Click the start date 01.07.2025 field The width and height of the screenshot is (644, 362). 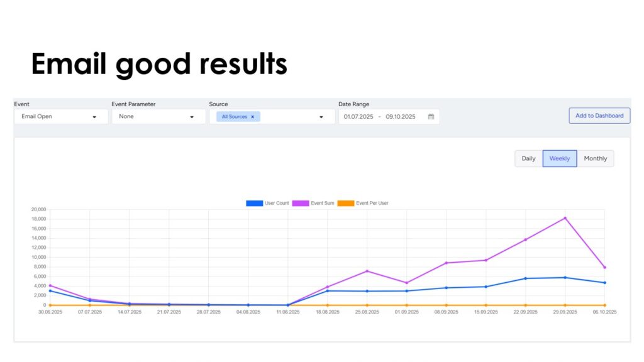[358, 117]
